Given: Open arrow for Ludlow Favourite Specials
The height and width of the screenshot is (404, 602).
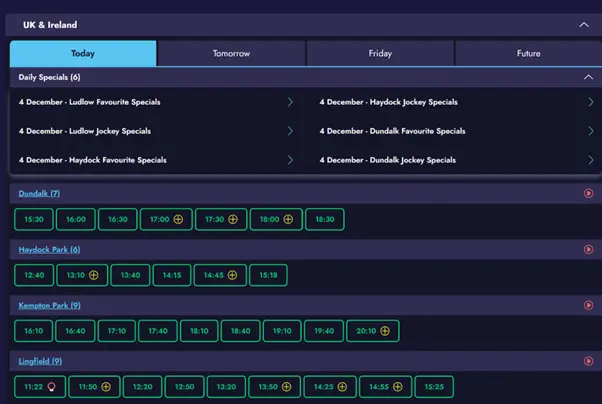Looking at the screenshot, I should [290, 102].
